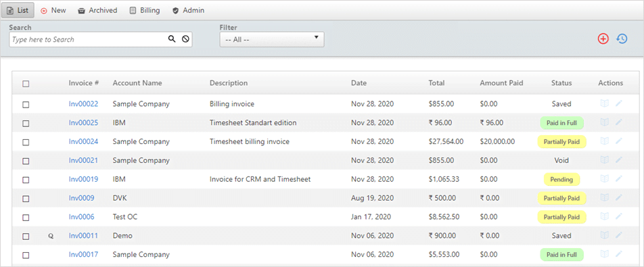Edit pencil icon for Inv0009

(618, 197)
